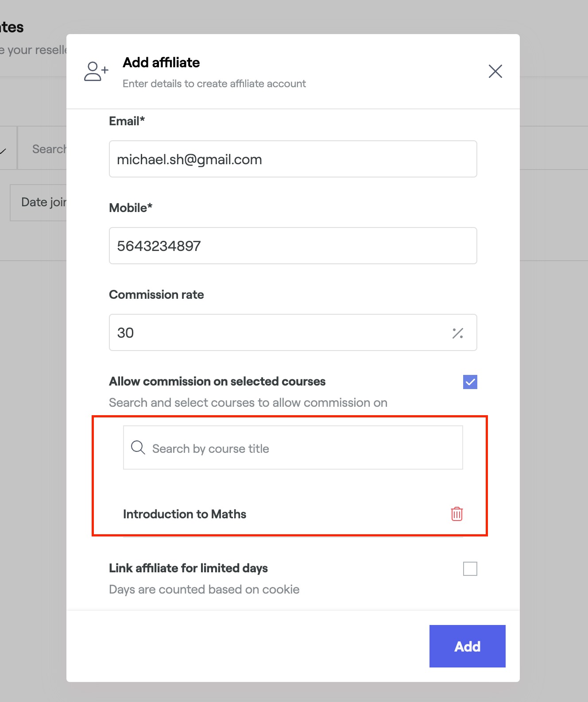Close the Add affiliate dialog

(x=495, y=71)
